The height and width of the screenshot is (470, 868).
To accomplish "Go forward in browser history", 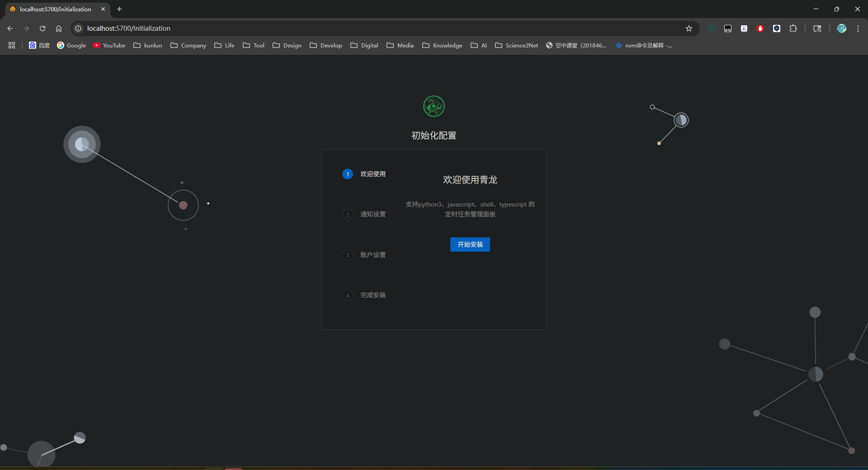I will coord(26,28).
